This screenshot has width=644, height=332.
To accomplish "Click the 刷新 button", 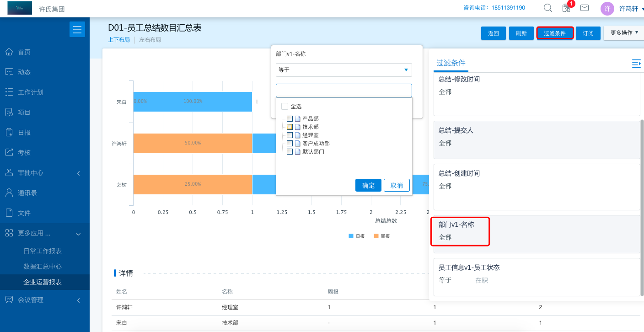I will pos(521,33).
